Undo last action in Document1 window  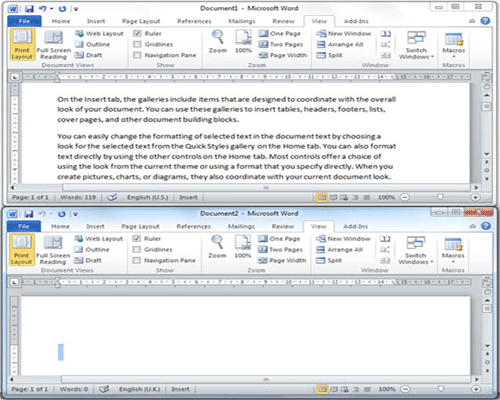coord(42,9)
